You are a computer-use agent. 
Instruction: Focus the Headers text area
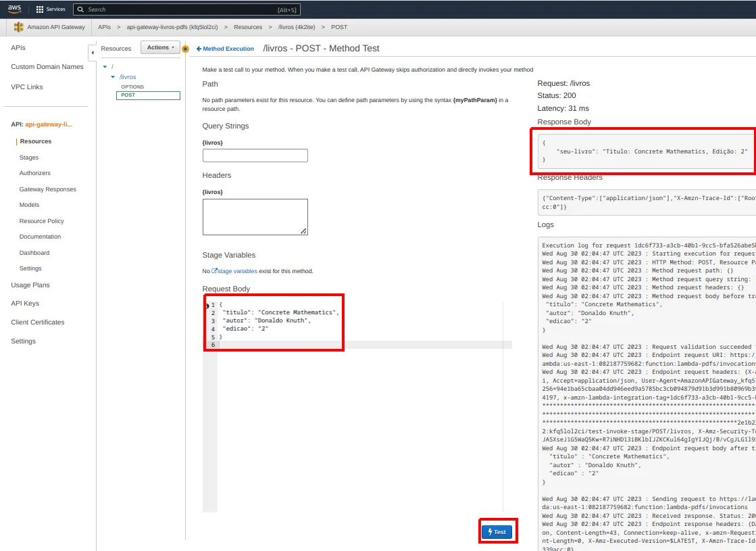[x=255, y=217]
